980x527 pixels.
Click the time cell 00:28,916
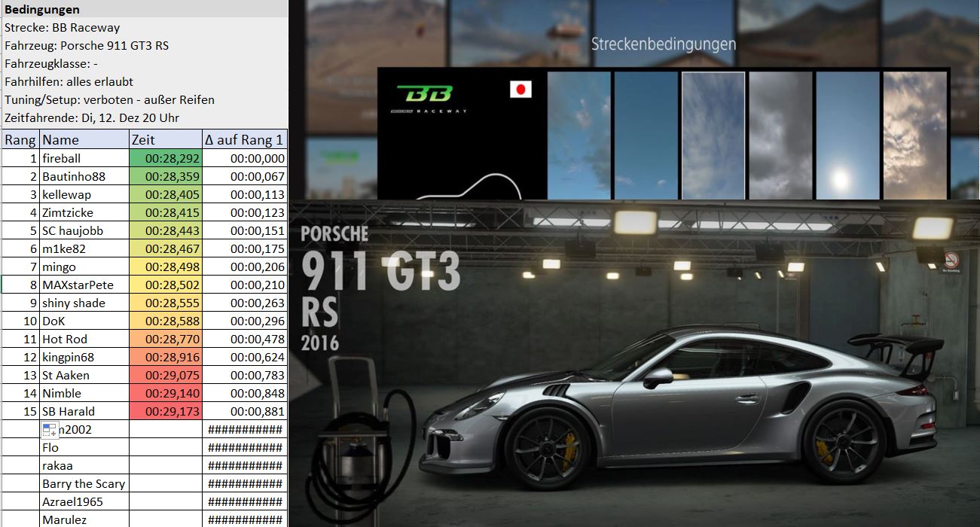(166, 357)
